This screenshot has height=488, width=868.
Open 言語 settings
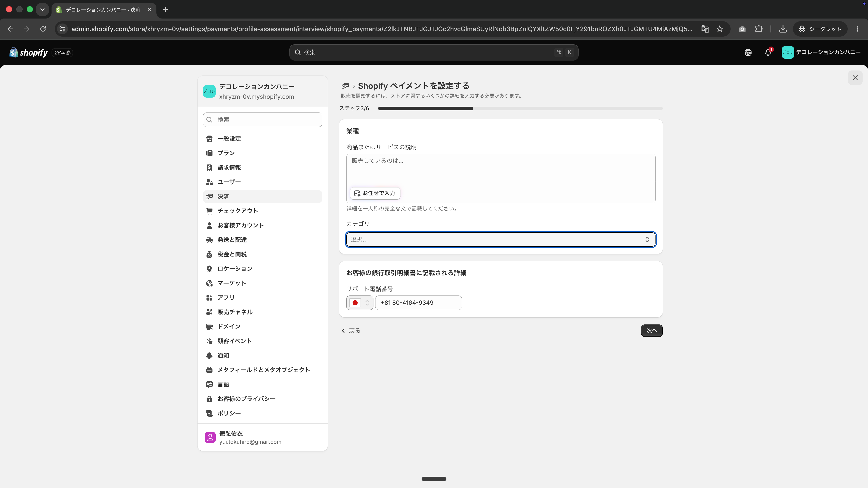coord(262,385)
